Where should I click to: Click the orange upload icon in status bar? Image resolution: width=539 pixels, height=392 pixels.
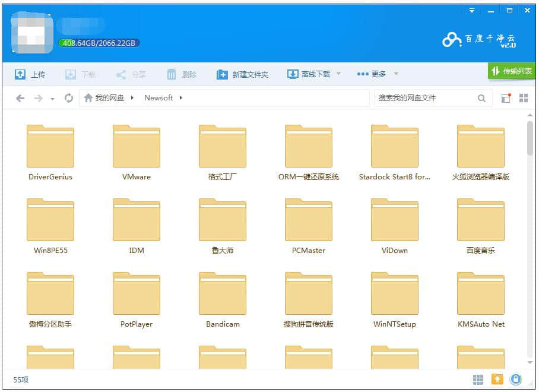click(497, 380)
